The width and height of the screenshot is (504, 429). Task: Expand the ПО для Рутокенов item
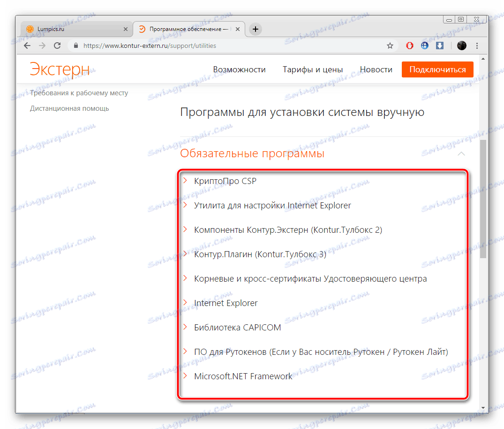[321, 352]
